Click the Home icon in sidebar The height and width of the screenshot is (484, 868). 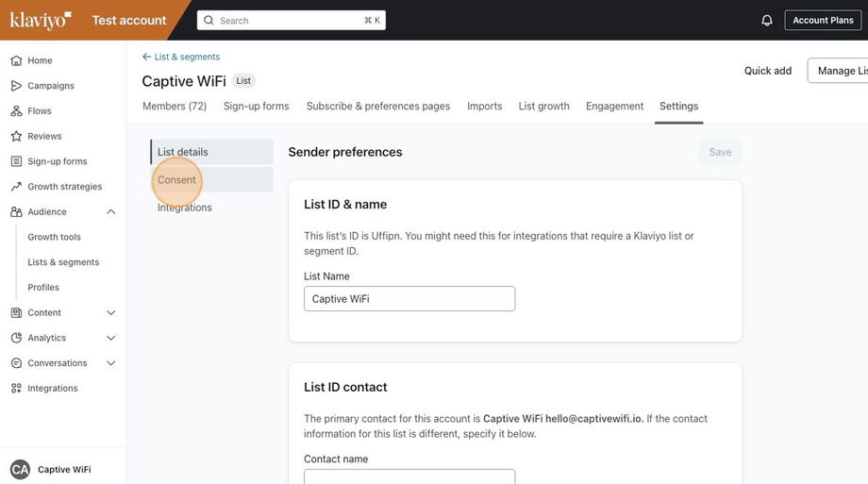tap(16, 60)
